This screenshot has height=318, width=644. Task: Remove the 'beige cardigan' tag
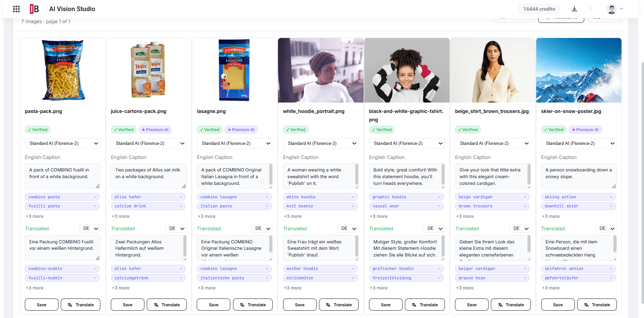525,197
